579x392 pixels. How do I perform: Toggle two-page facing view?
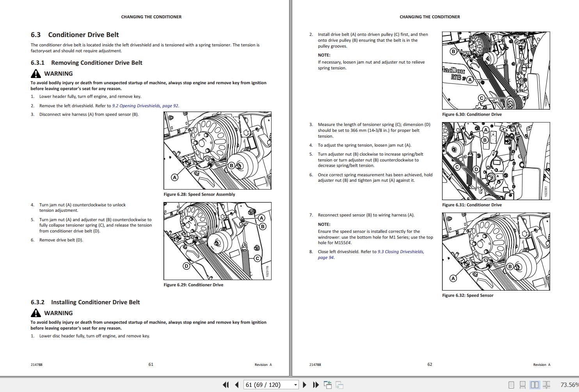(535, 385)
